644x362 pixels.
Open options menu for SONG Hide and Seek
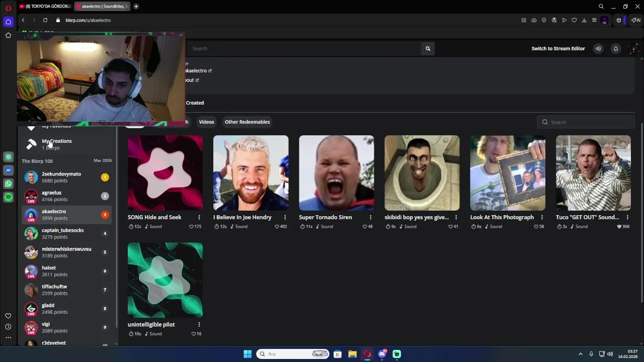tap(199, 217)
